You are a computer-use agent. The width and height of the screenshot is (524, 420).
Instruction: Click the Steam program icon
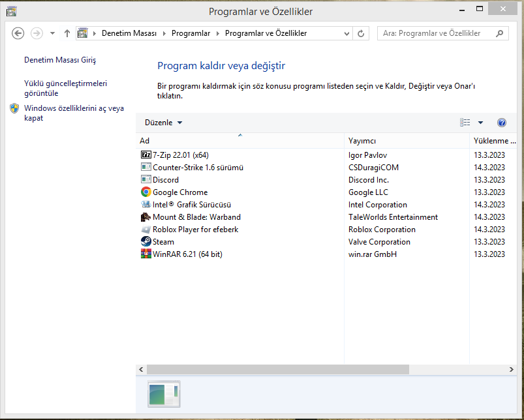146,241
